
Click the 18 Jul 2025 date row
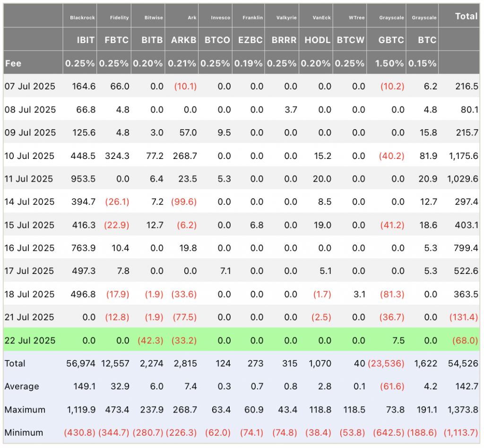29,294
